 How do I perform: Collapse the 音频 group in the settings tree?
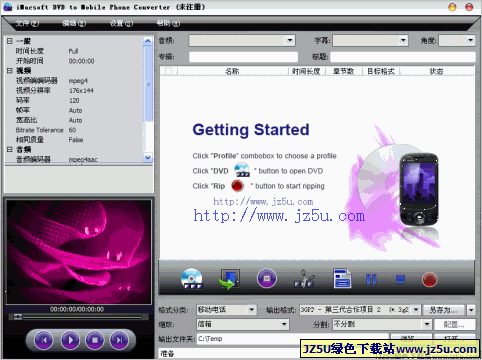point(10,149)
